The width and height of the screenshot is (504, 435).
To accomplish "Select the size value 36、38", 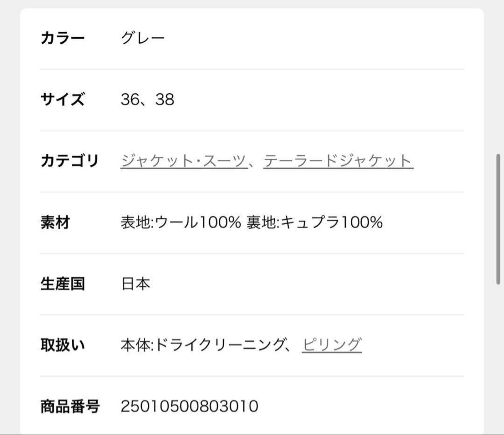I will (146, 98).
